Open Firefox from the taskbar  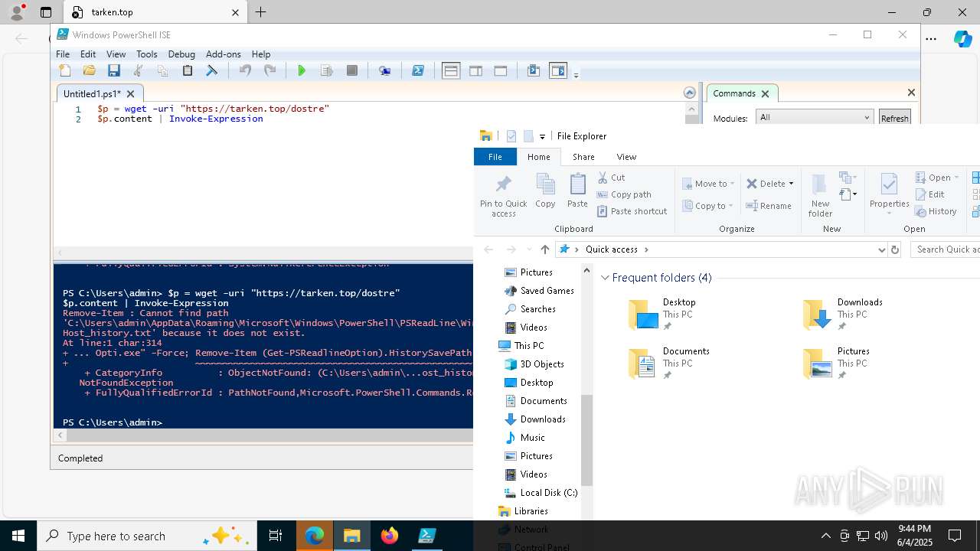click(x=390, y=536)
